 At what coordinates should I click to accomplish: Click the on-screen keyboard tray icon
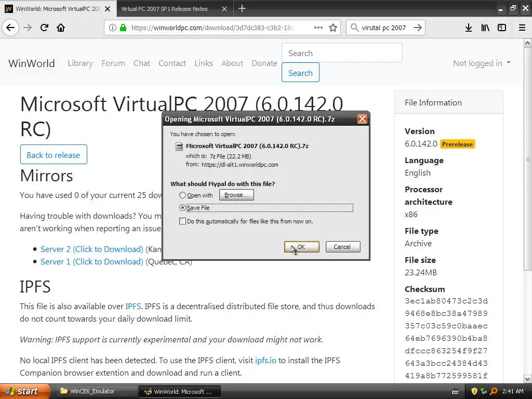click(455, 392)
